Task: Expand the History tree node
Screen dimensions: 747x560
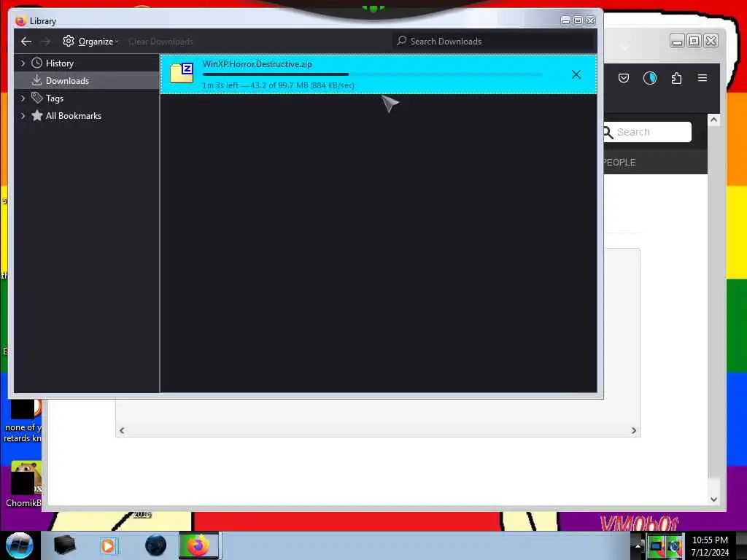Action: (23, 63)
